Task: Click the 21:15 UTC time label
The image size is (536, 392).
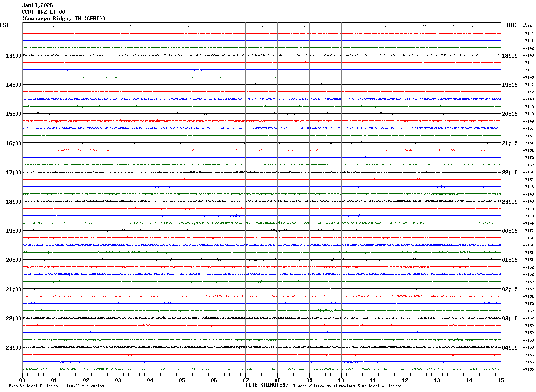Action: coord(510,143)
